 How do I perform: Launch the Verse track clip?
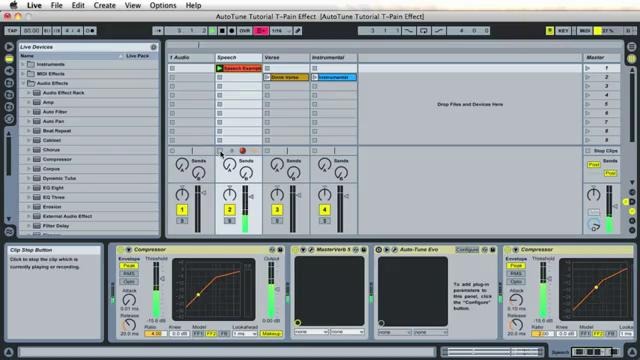(267, 77)
